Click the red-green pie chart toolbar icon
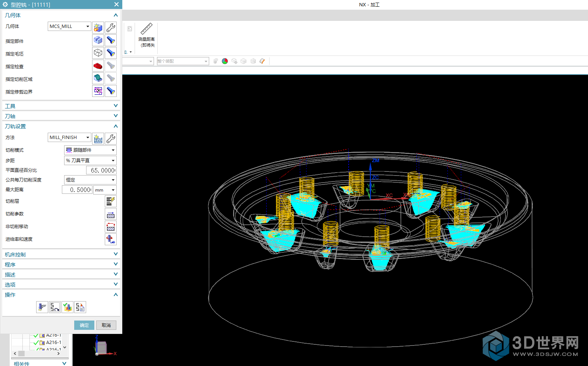Image resolution: width=588 pixels, height=366 pixels. click(225, 61)
